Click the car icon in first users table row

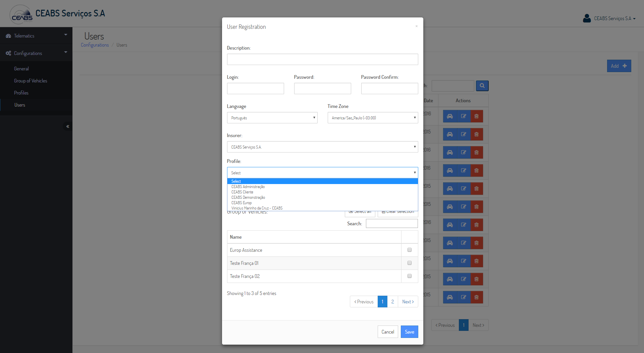coord(450,116)
